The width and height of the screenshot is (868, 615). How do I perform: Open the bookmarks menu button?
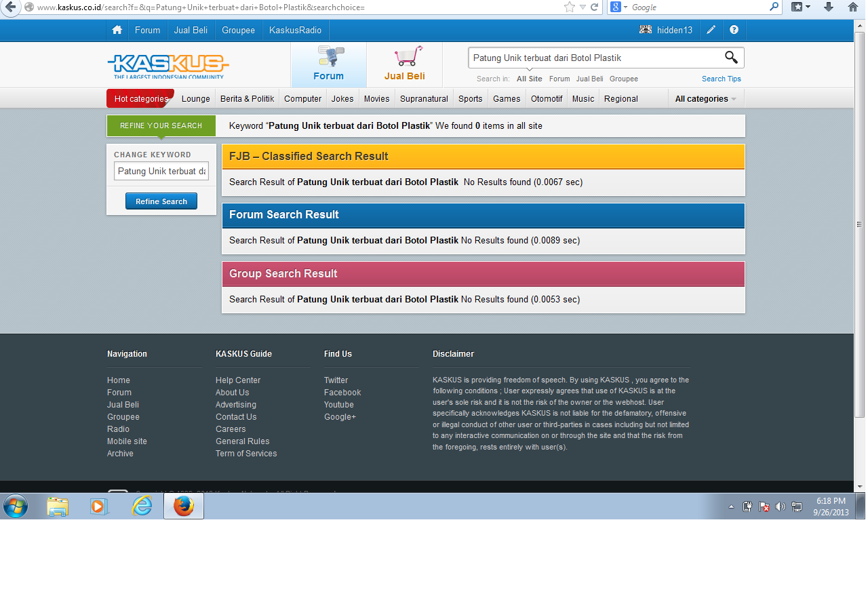click(801, 7)
